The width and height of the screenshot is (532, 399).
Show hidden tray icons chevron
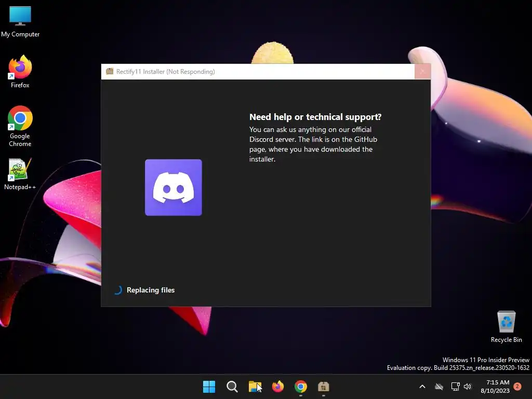[x=422, y=387]
